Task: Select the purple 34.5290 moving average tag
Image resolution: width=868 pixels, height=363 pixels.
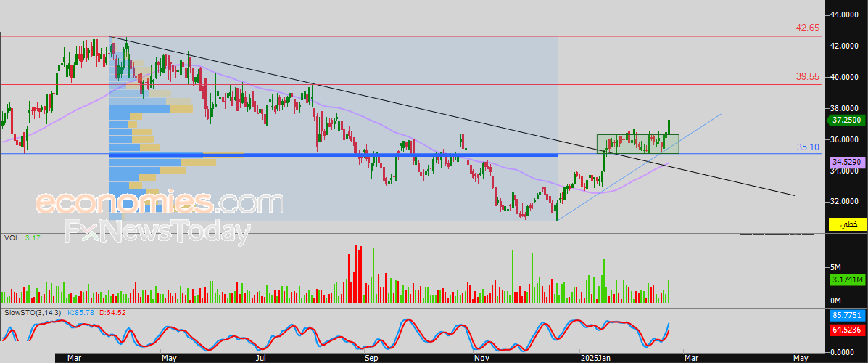Action: point(847,162)
